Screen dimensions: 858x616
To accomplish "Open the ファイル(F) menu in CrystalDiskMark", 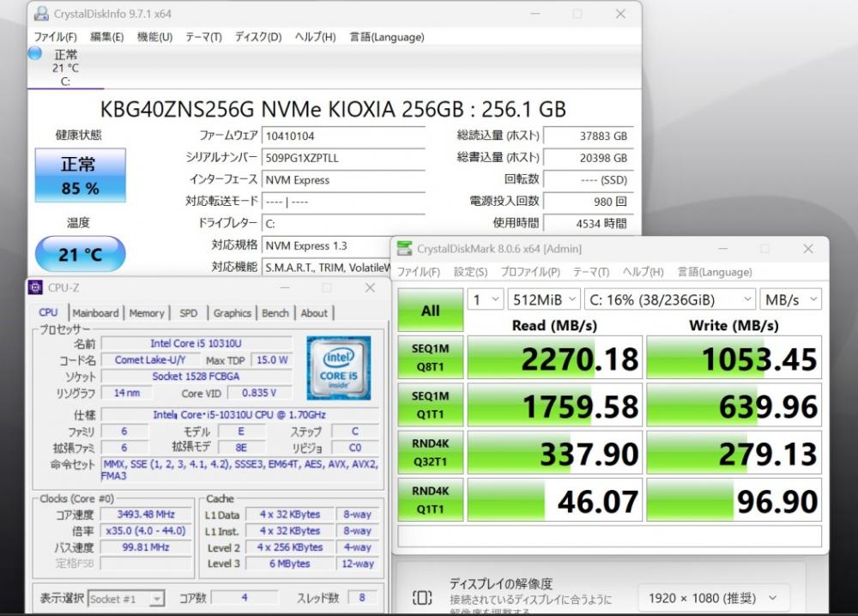I will coord(419,272).
